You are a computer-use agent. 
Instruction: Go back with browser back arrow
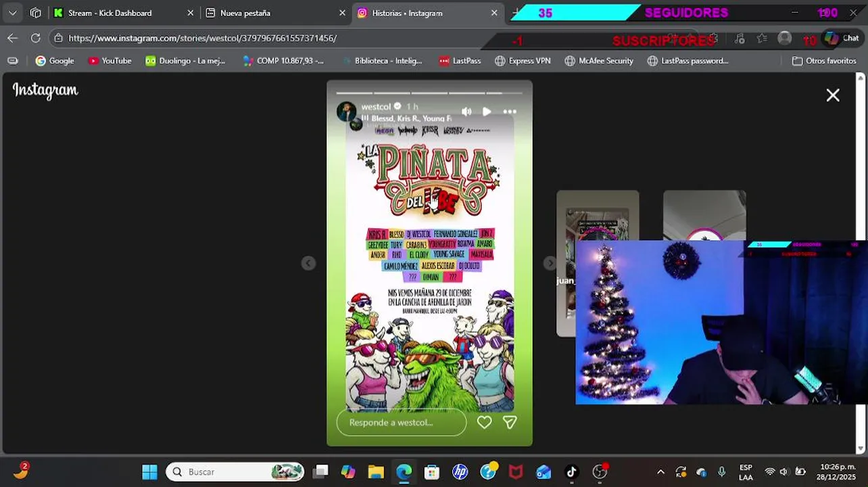(12, 39)
